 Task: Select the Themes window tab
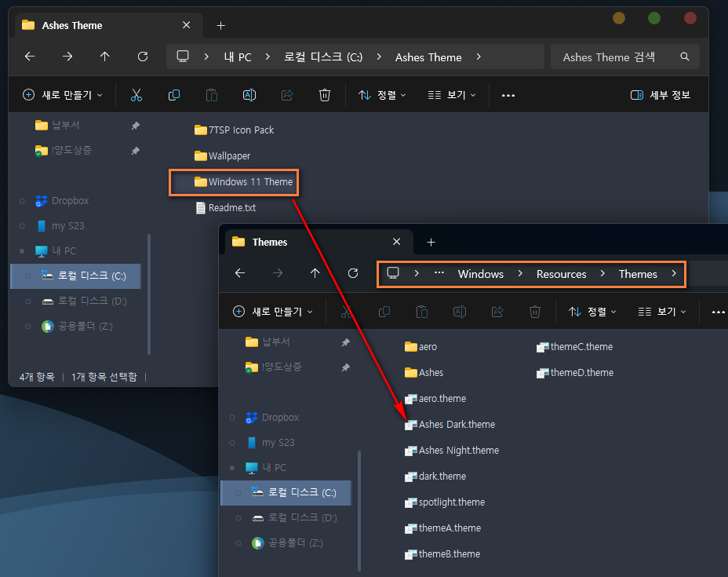point(319,242)
